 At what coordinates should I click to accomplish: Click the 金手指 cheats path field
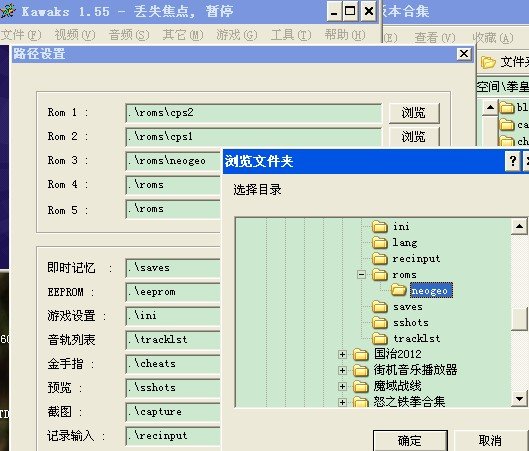[173, 364]
